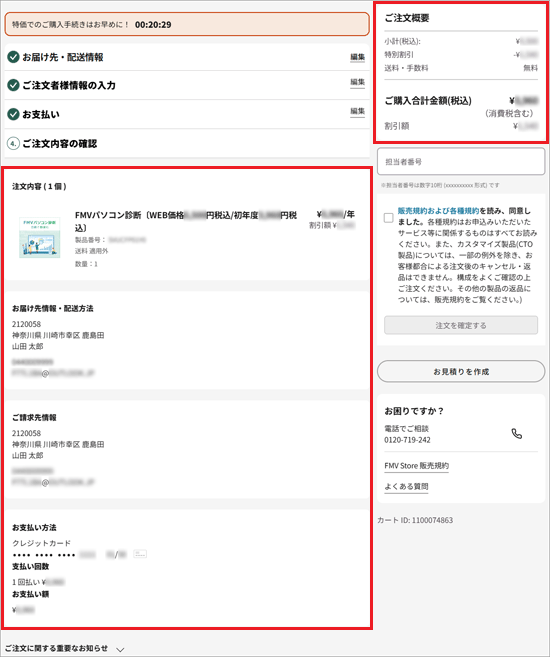550x657 pixels.
Task: Click the step 4 circle icon
Action: pos(13,143)
